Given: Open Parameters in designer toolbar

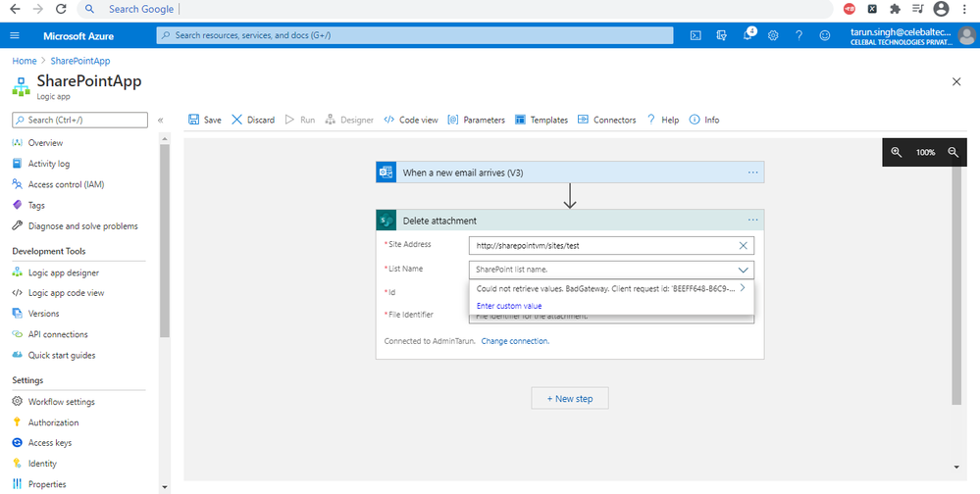Looking at the screenshot, I should point(476,120).
